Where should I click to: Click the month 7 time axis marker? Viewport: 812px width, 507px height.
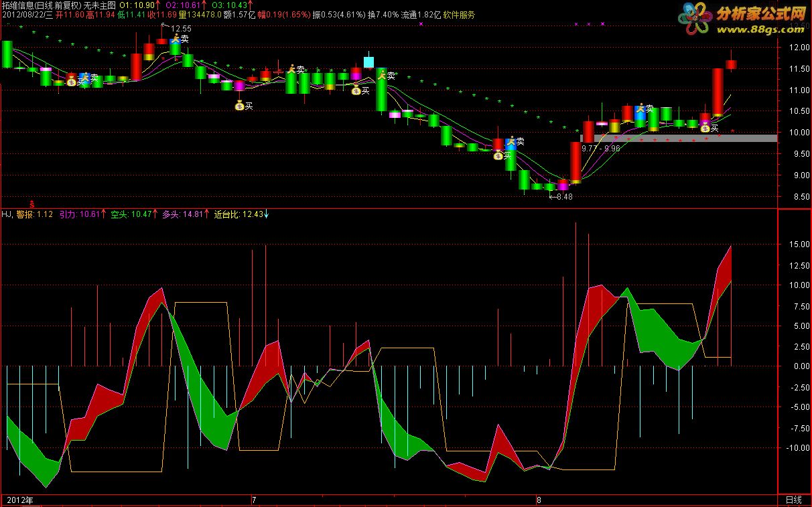[254, 500]
